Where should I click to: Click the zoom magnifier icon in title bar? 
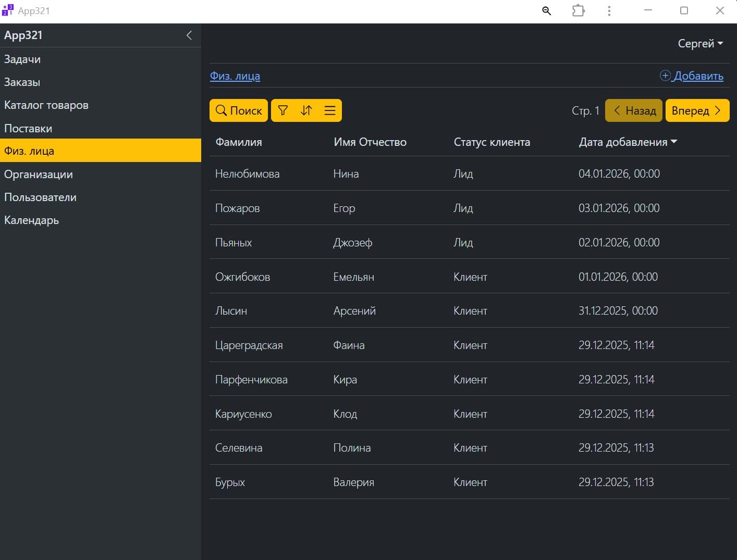click(546, 11)
